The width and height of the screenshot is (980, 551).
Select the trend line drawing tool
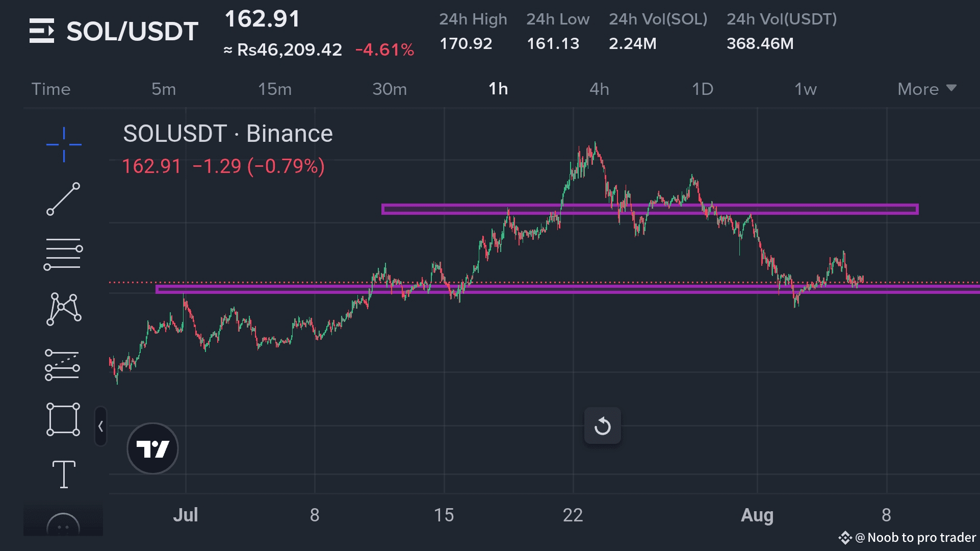pos(63,199)
